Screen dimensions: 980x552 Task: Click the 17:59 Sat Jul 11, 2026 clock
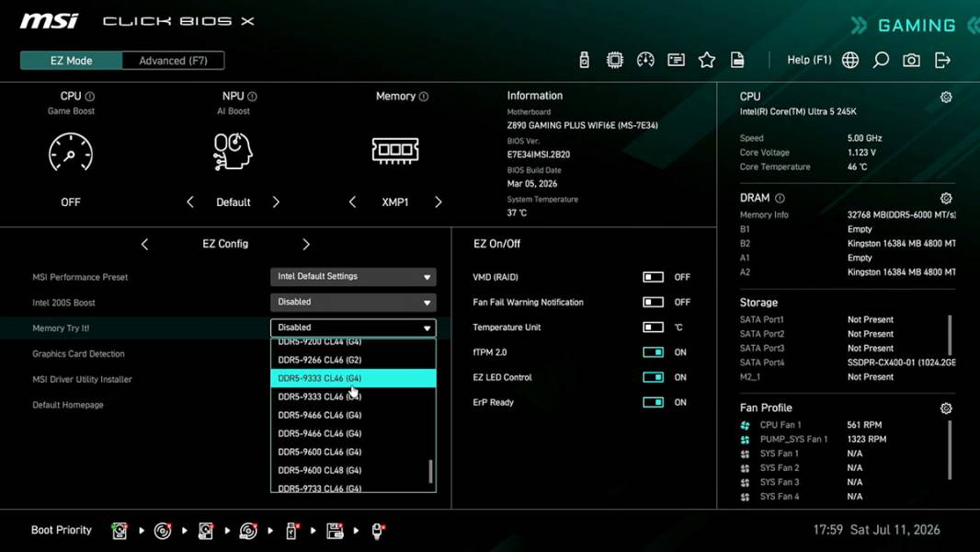[876, 530]
